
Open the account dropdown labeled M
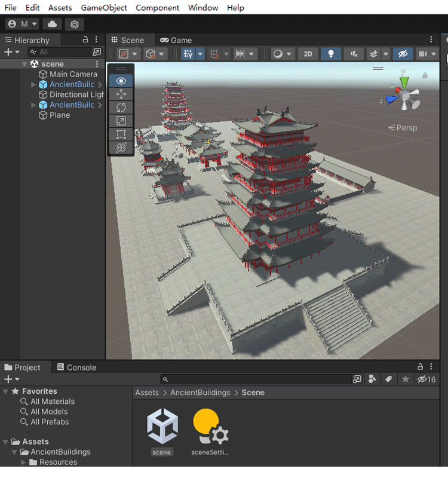[x=23, y=24]
